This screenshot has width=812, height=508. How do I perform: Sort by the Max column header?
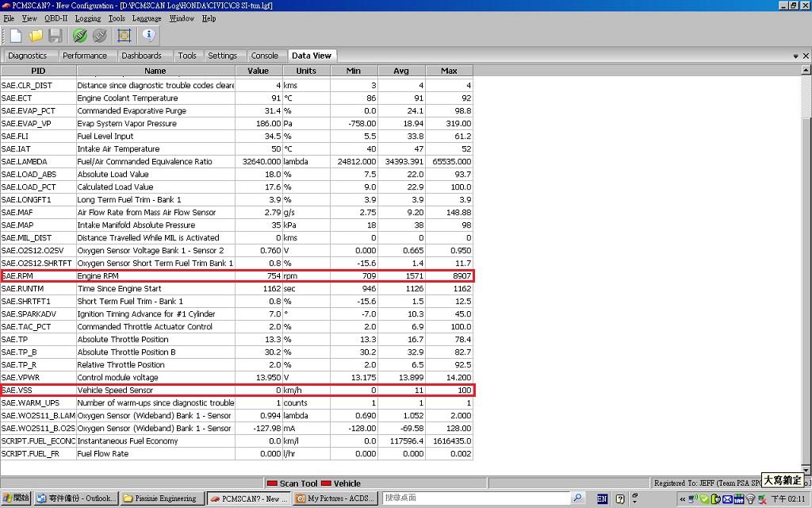(x=449, y=71)
